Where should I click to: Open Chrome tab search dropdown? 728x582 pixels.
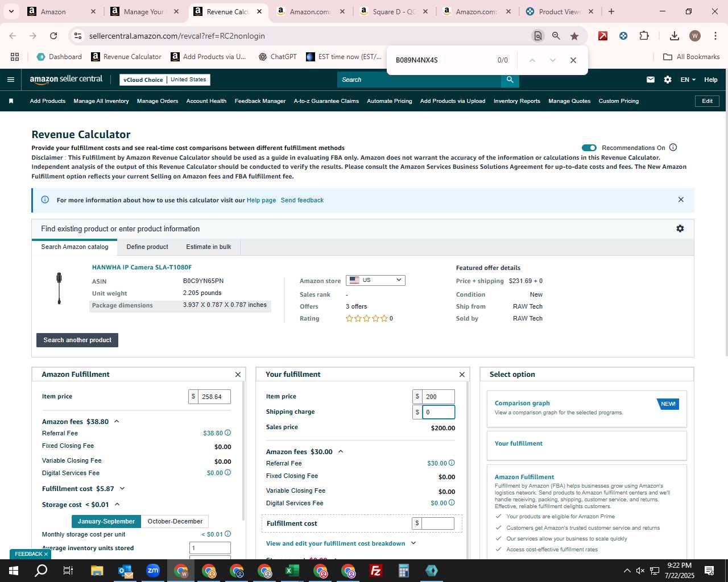[x=11, y=11]
